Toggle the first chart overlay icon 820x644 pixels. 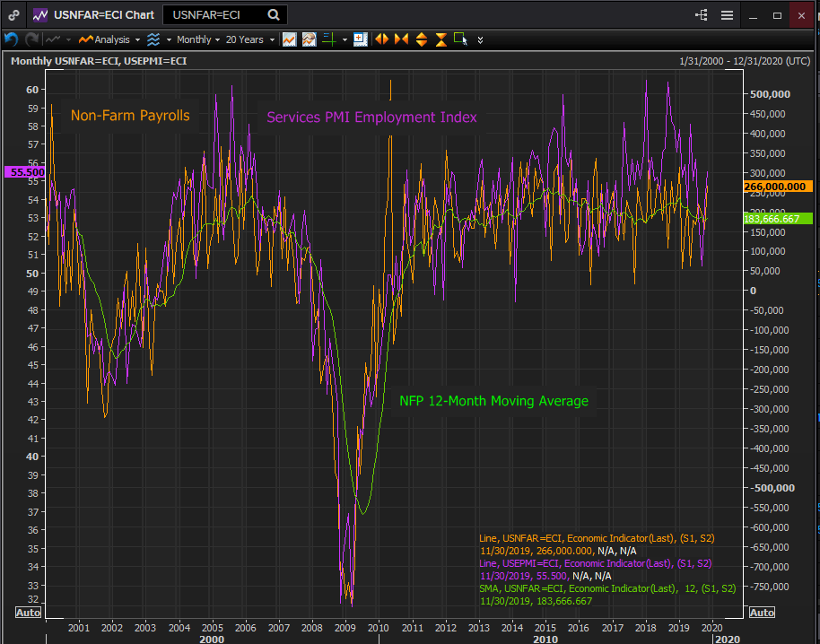pyautogui.click(x=289, y=39)
